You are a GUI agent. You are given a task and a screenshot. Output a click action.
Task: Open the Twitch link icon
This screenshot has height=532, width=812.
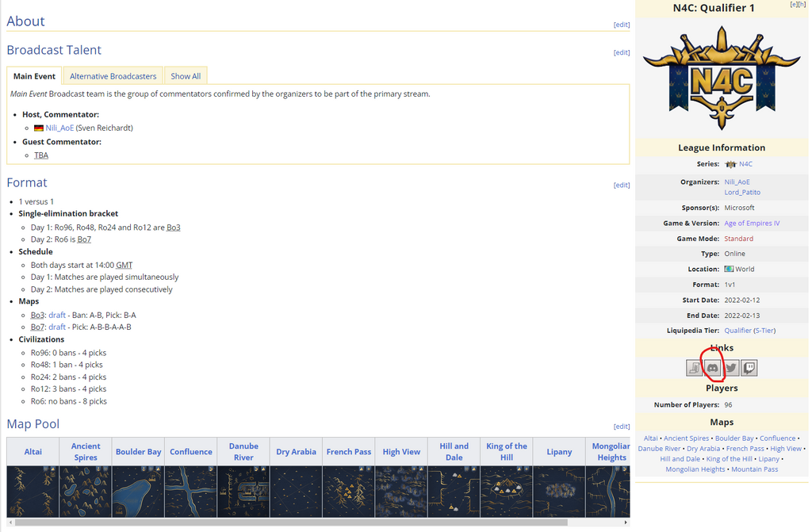click(x=749, y=368)
